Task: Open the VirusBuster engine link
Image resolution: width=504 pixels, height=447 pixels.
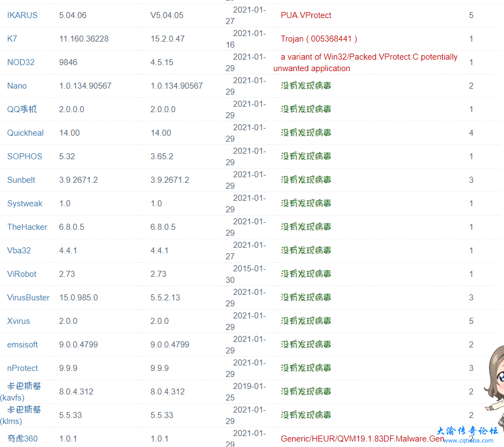Action: coord(28,297)
